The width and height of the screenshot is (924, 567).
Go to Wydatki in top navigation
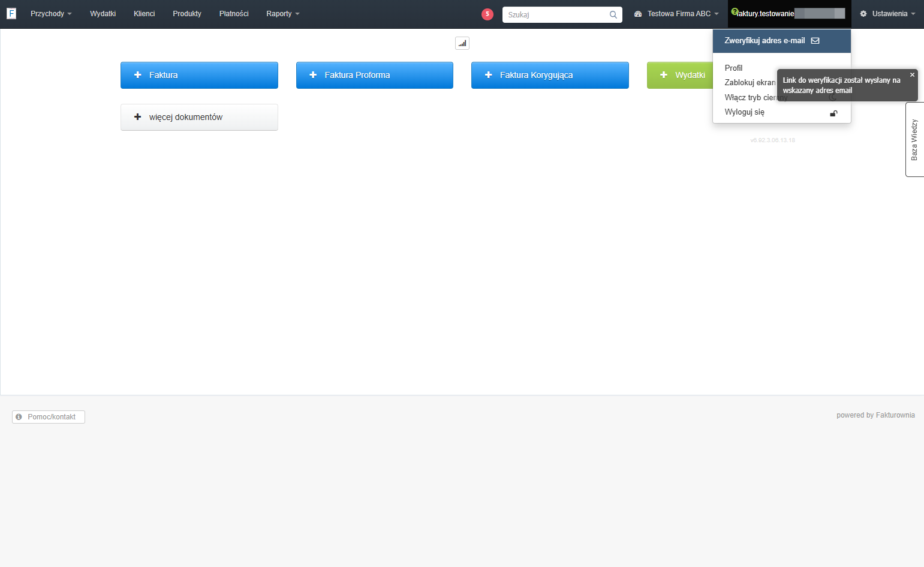coord(103,14)
